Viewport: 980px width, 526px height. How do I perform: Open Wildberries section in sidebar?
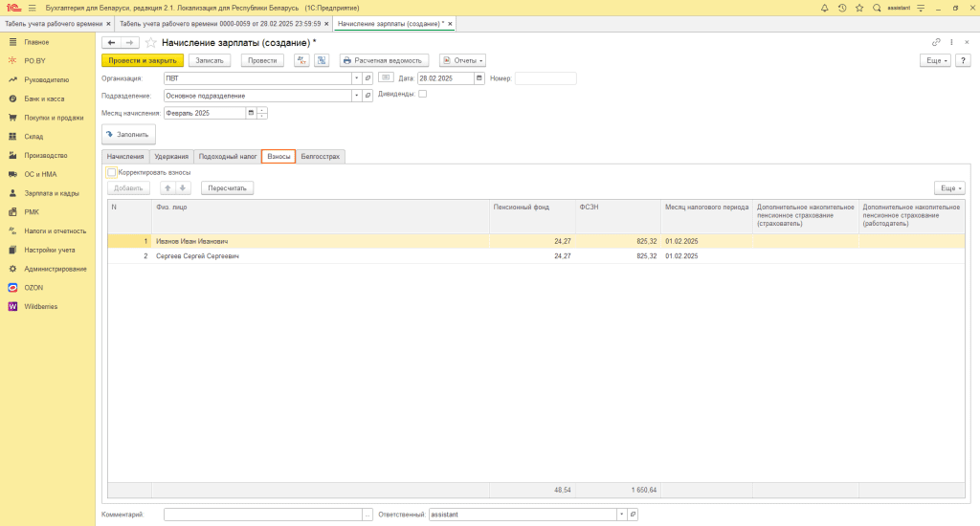(x=40, y=307)
